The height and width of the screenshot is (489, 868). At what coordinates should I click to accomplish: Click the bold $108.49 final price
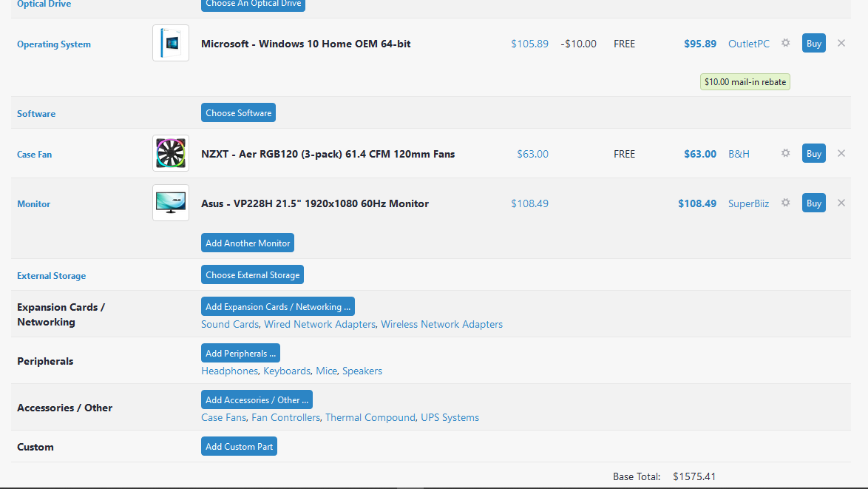point(697,203)
